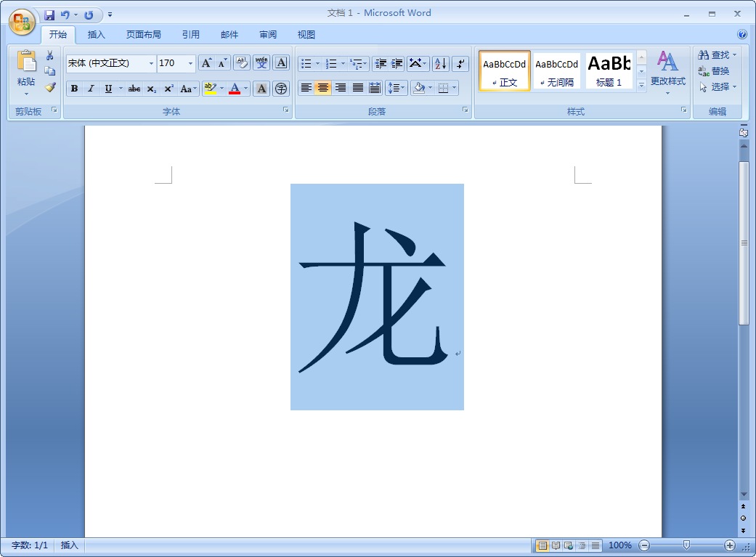Image resolution: width=756 pixels, height=557 pixels.
Task: Switch to the 视图 tab
Action: pos(306,35)
